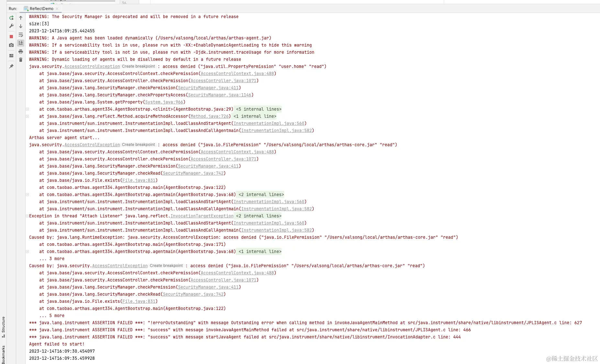Click the 'Security Manager is deprecated' warning line
This screenshot has height=364, width=600.
click(134, 17)
